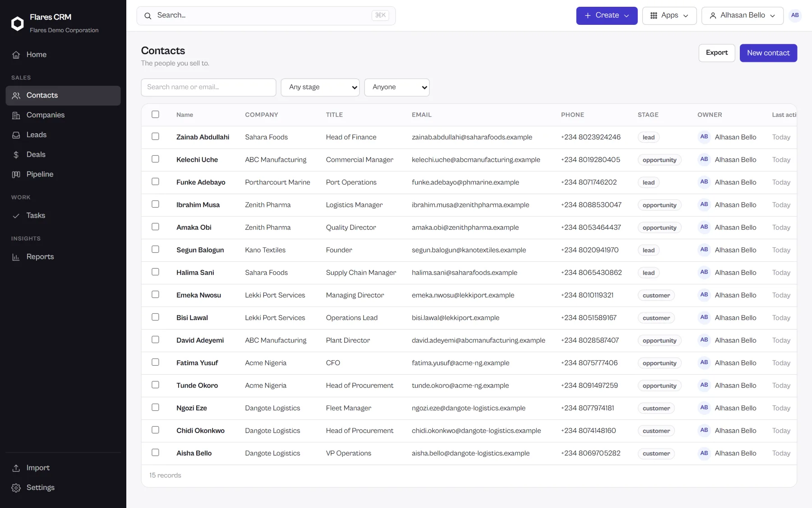Open the Anyone owner filter dropdown
The height and width of the screenshot is (508, 812).
click(x=397, y=88)
